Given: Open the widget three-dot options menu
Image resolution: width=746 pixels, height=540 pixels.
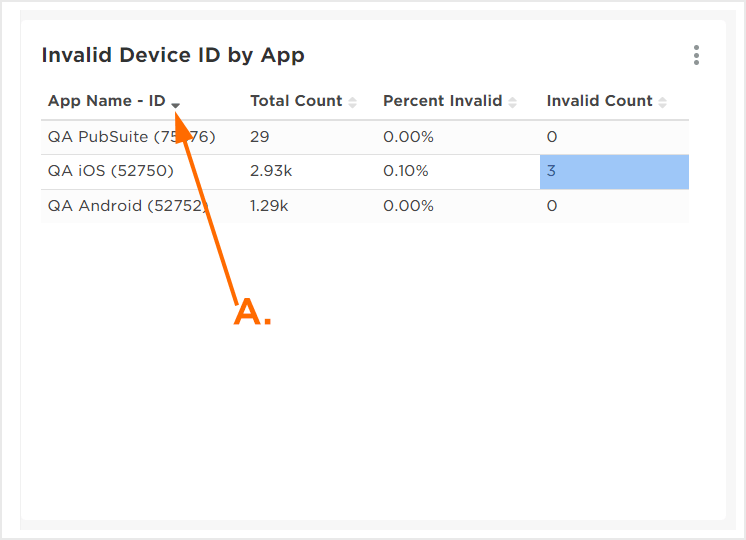Looking at the screenshot, I should [x=696, y=56].
